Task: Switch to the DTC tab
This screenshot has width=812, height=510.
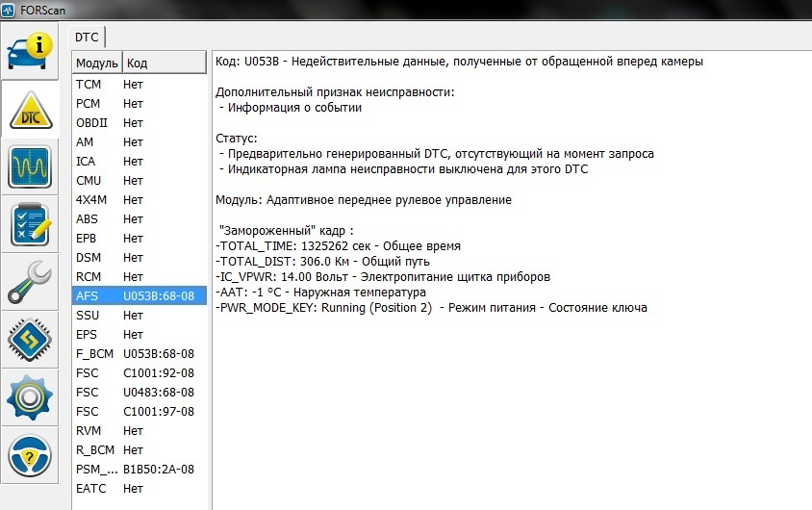Action: coord(87,38)
